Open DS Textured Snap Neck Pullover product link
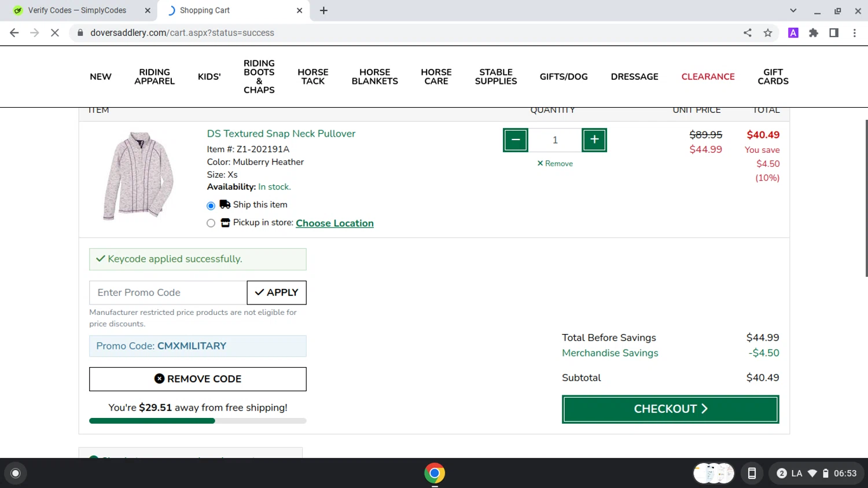Image resolution: width=868 pixels, height=488 pixels. coord(281,134)
